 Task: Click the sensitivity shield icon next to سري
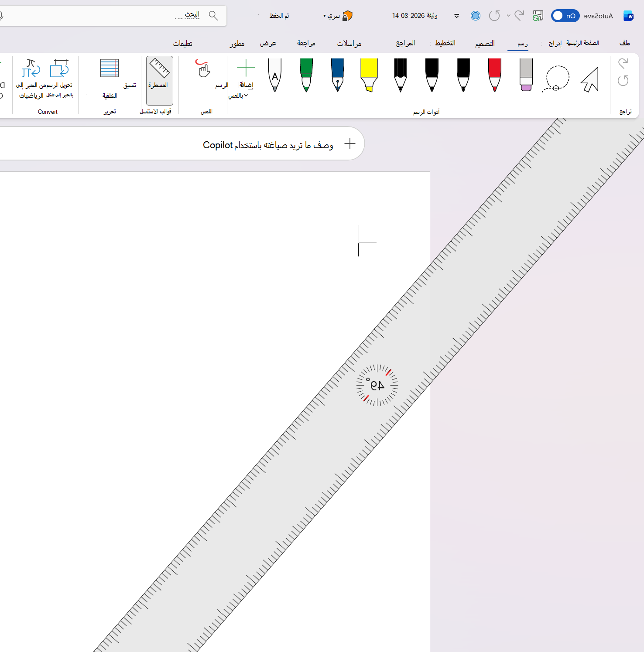click(x=347, y=16)
